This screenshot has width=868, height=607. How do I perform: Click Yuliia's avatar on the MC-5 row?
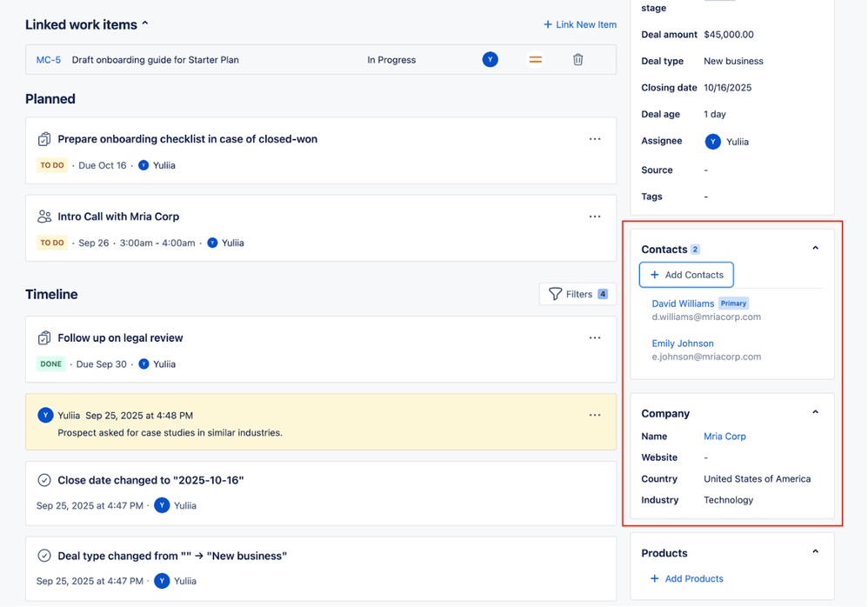(491, 60)
